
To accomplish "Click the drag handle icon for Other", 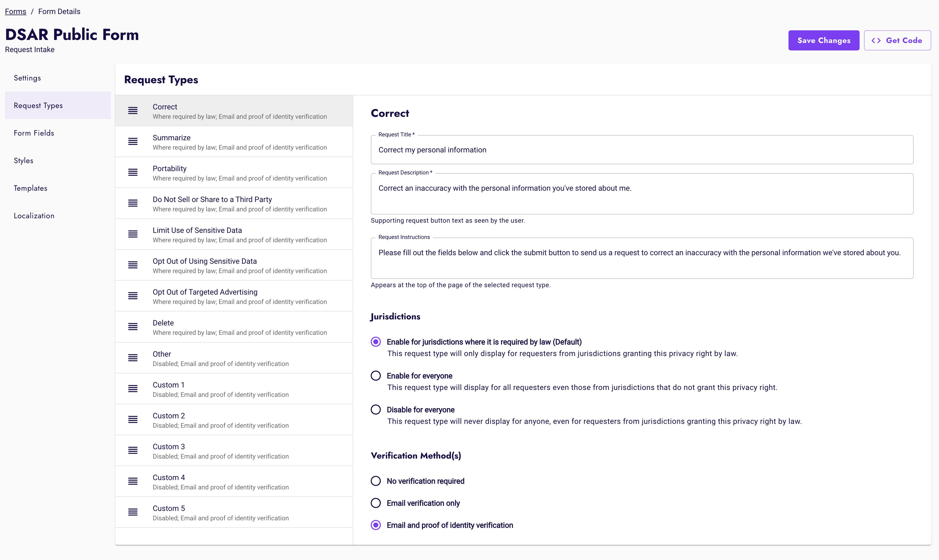I will pos(133,358).
